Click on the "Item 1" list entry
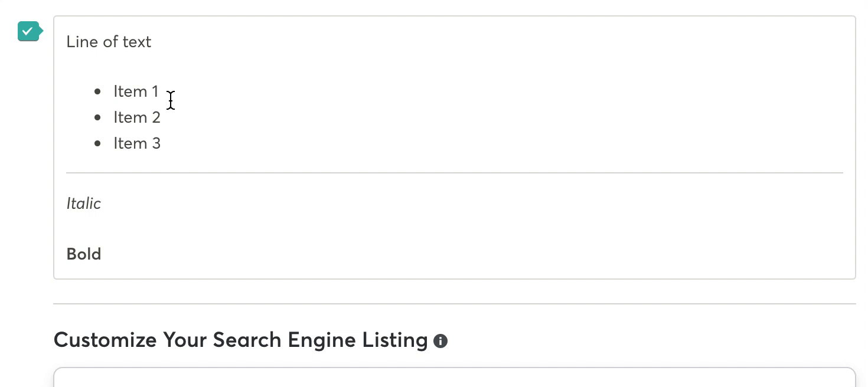This screenshot has height=387, width=868. point(136,91)
